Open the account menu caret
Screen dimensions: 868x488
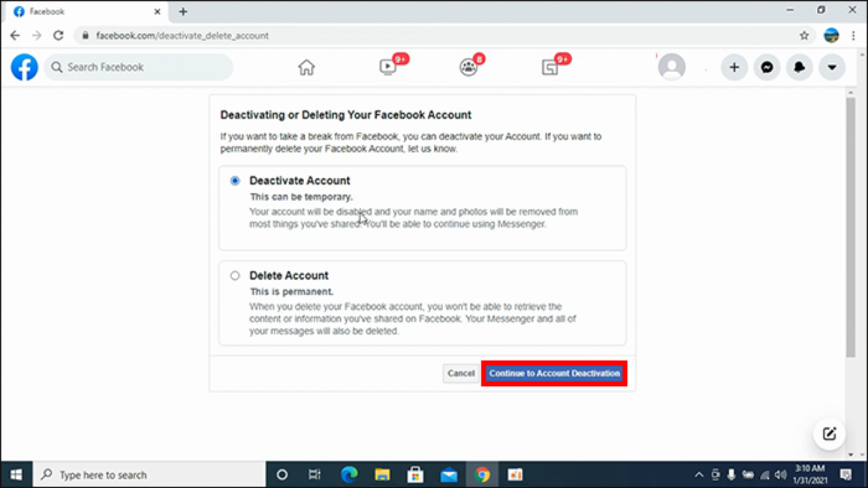click(x=831, y=67)
